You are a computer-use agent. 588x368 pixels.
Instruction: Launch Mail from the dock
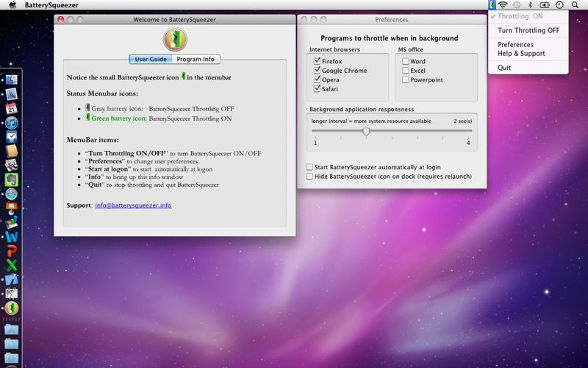pos(12,94)
